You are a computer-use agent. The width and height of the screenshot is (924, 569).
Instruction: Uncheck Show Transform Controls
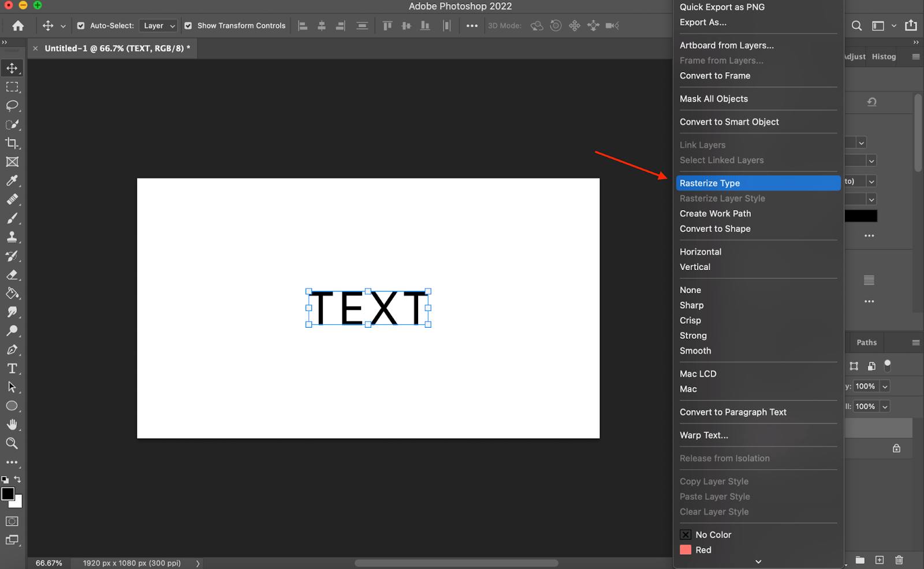tap(188, 26)
